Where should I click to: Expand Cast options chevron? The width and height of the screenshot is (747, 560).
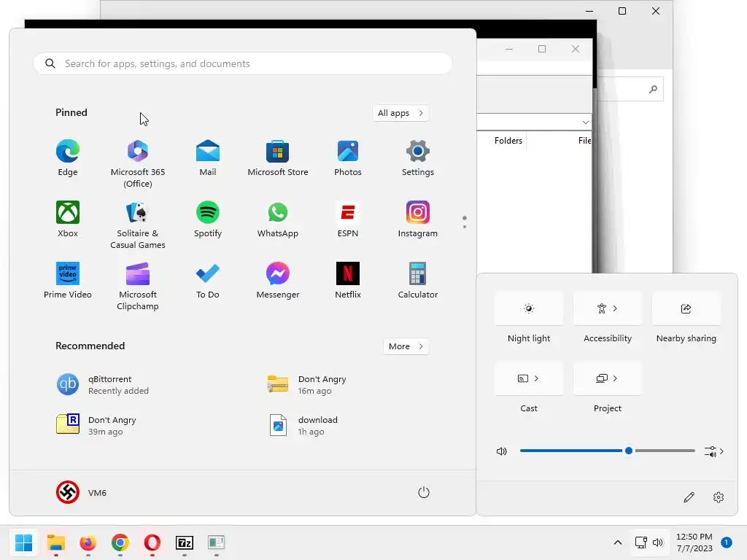[536, 378]
